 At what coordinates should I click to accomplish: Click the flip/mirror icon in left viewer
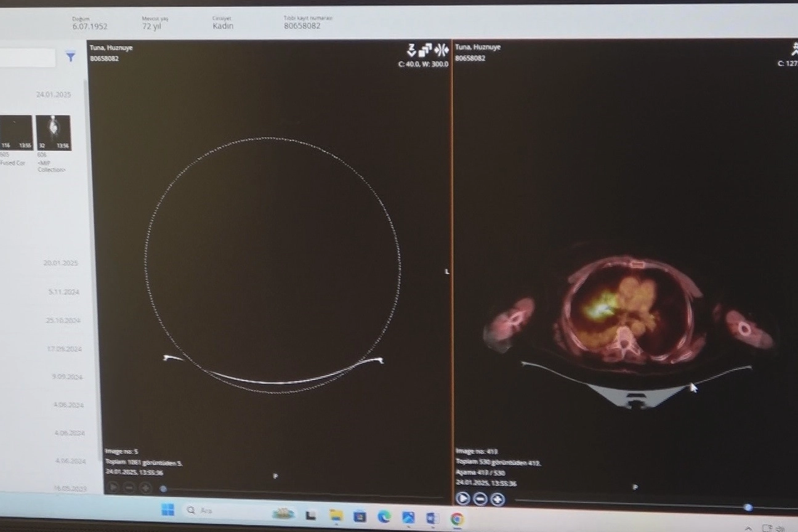[x=441, y=51]
